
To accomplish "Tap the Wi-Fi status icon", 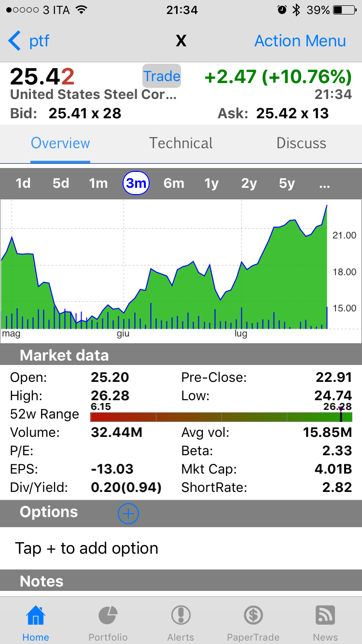I will coord(82,10).
